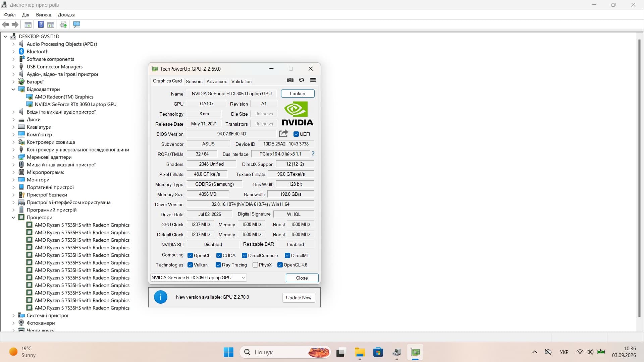This screenshot has height=362, width=644.
Task: Open the clock and date in taskbar
Action: coord(624,352)
